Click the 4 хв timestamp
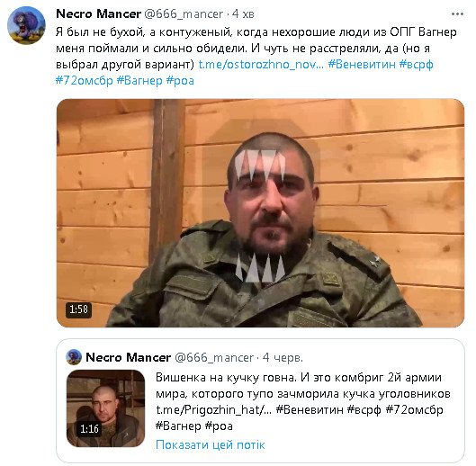Viewport: 476px width, 466px height. click(x=244, y=14)
